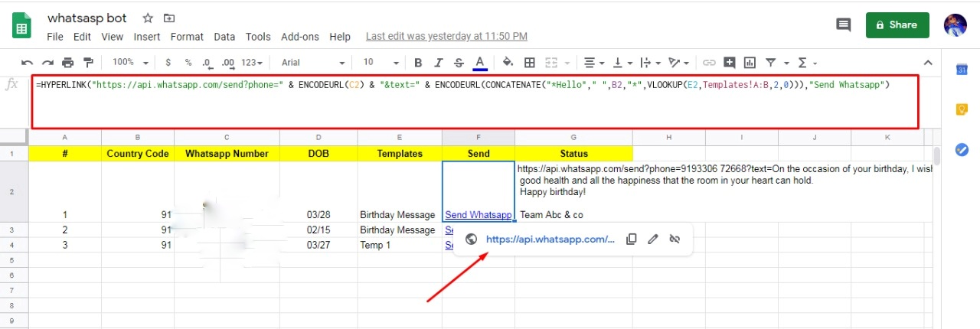The image size is (980, 329).
Task: Open the api.whatsapp.com link in popup
Action: tap(550, 239)
